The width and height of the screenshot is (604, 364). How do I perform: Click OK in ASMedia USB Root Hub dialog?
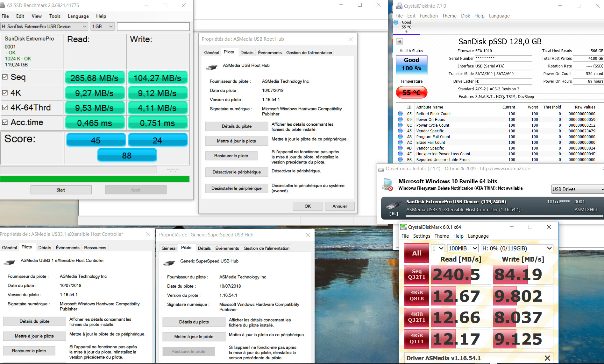308,206
